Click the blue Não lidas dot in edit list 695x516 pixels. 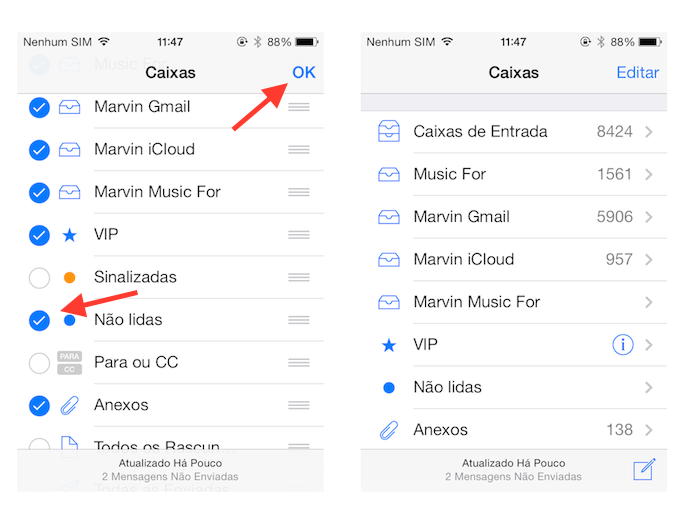(x=70, y=320)
